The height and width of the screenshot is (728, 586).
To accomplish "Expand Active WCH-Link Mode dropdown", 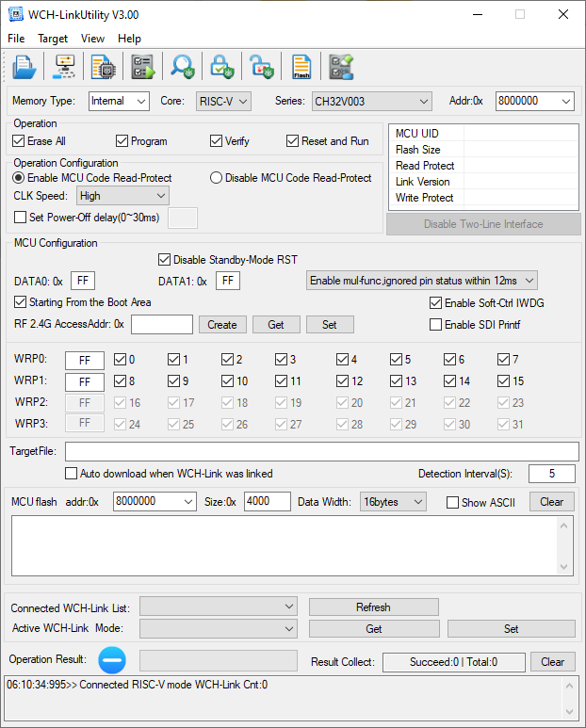I will point(219,629).
